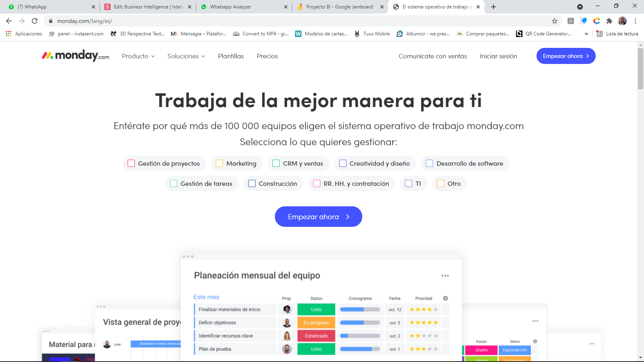Select the Construcción checkbox
This screenshot has width=644, height=362.
(x=252, y=183)
